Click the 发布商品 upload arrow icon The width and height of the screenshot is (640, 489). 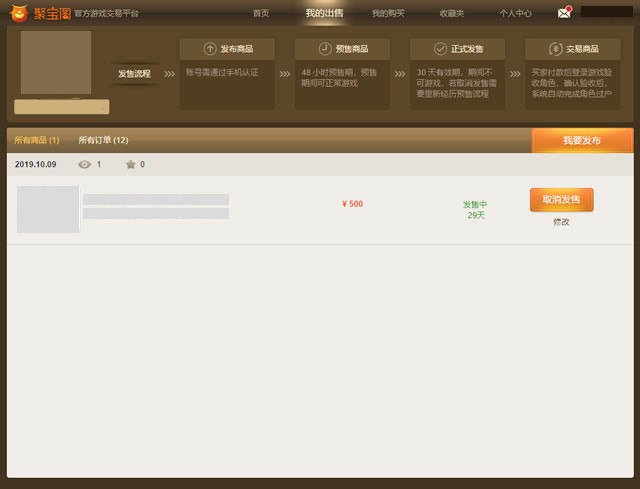(209, 49)
